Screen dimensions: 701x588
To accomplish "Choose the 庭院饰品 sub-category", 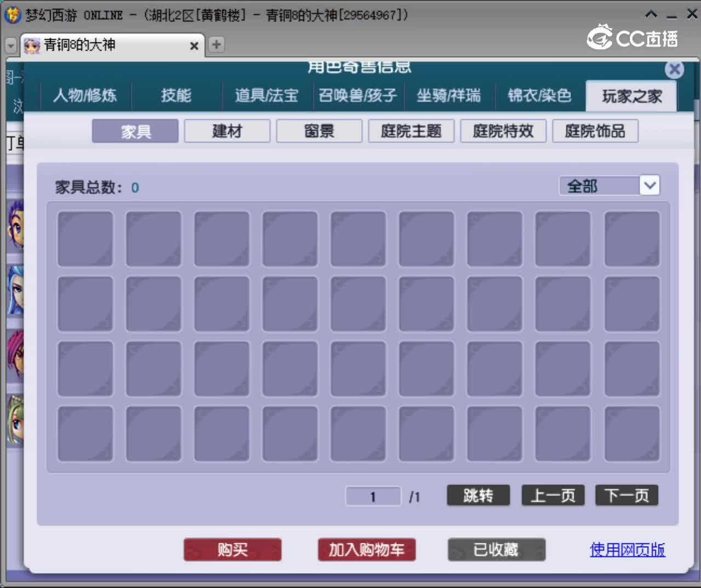I will [595, 131].
